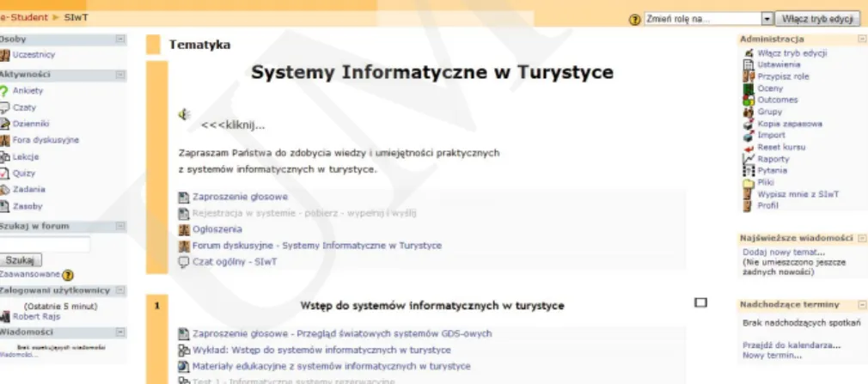Click the help icon next to Zaawansowane

coord(68,274)
